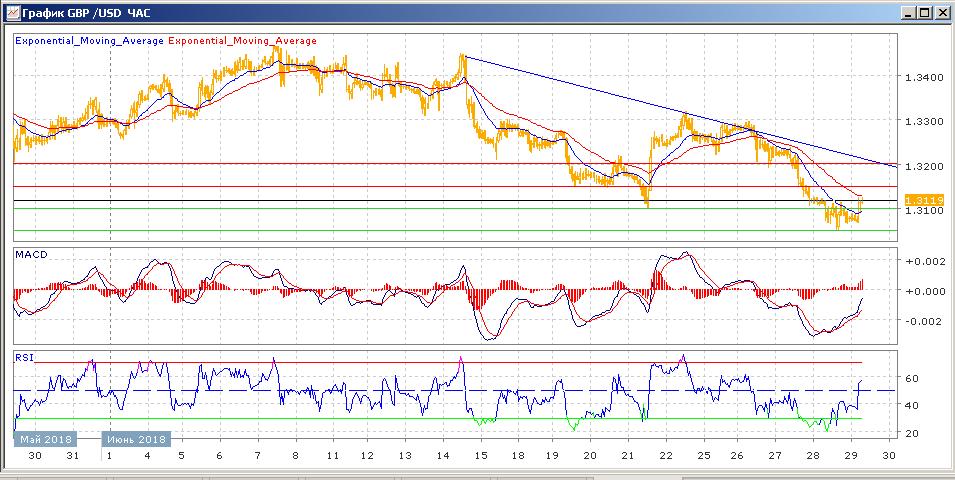Screen dimensions: 955x480
Task: Click date label 25 on time axis
Action: [x=703, y=456]
